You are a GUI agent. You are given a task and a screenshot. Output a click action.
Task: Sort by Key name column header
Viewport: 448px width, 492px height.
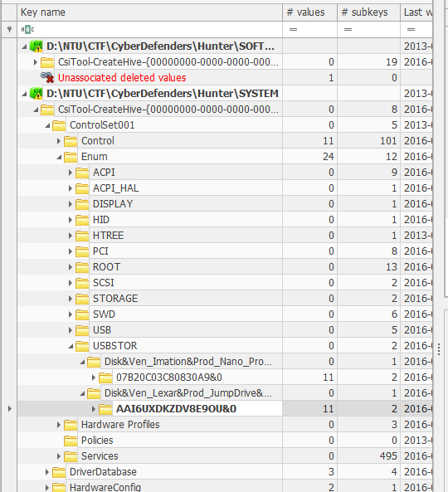click(149, 12)
